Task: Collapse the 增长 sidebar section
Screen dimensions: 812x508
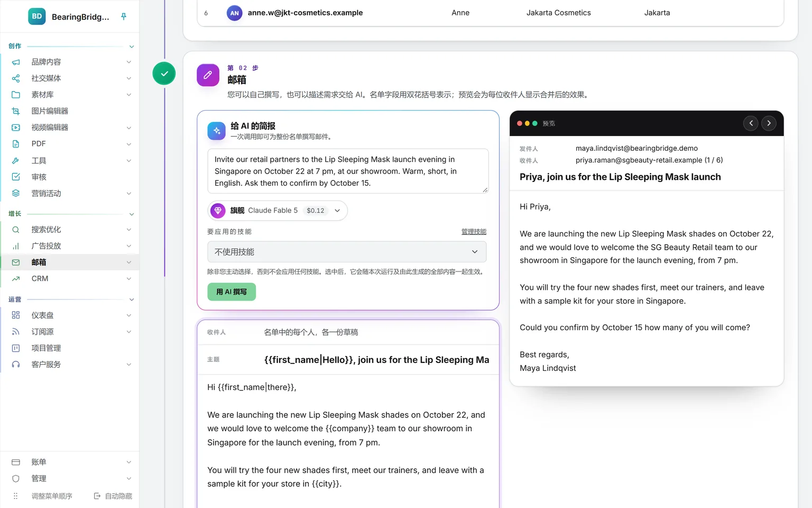Action: point(132,214)
